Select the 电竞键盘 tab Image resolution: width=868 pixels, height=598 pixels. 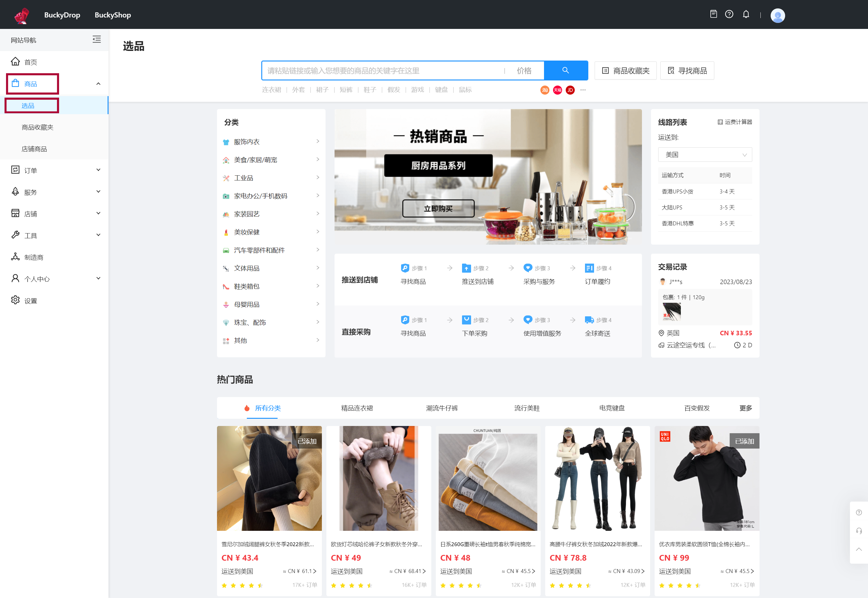click(612, 408)
